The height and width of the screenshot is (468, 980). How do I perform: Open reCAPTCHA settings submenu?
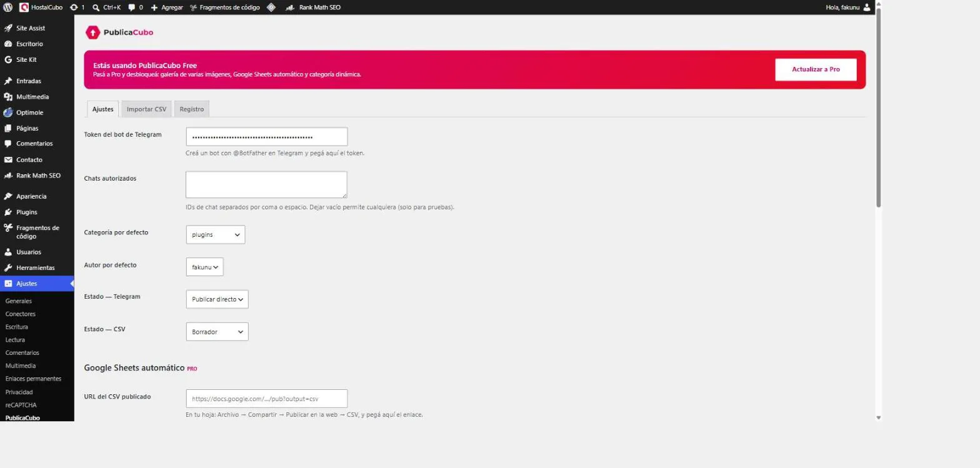pyautogui.click(x=21, y=405)
